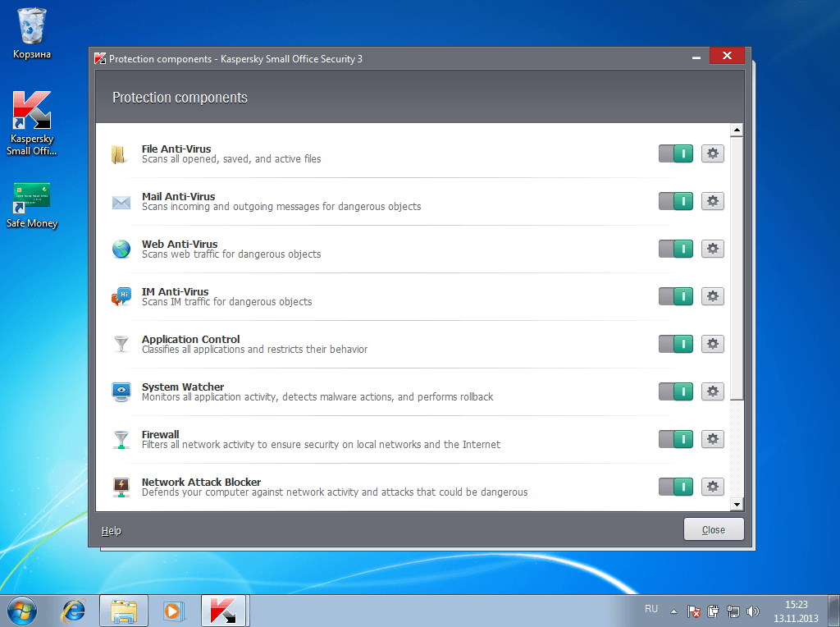
Task: Toggle File Anti-Virus protection switch
Action: point(676,153)
